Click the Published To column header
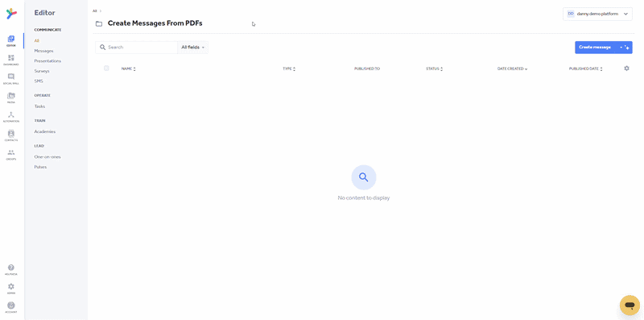The height and width of the screenshot is (320, 644). [x=367, y=69]
